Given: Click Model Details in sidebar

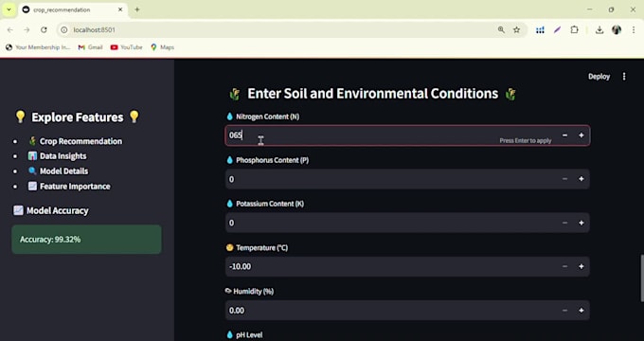Looking at the screenshot, I should tap(58, 170).
